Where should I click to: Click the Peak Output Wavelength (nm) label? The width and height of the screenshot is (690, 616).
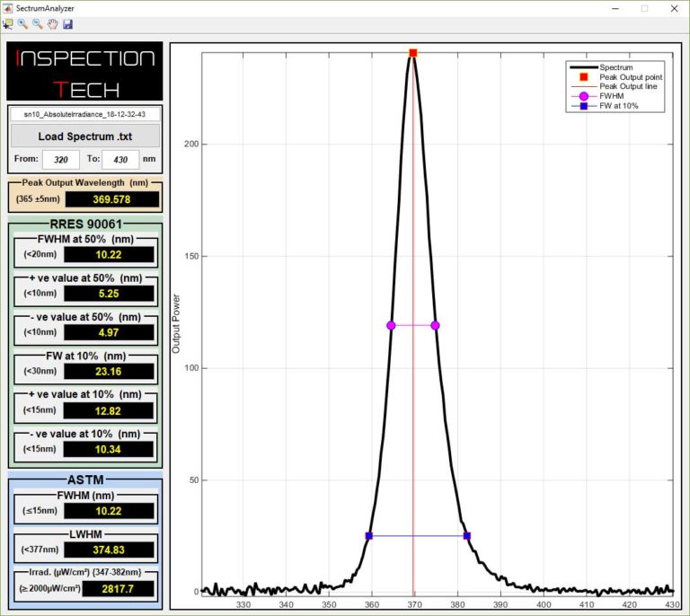coord(85,182)
